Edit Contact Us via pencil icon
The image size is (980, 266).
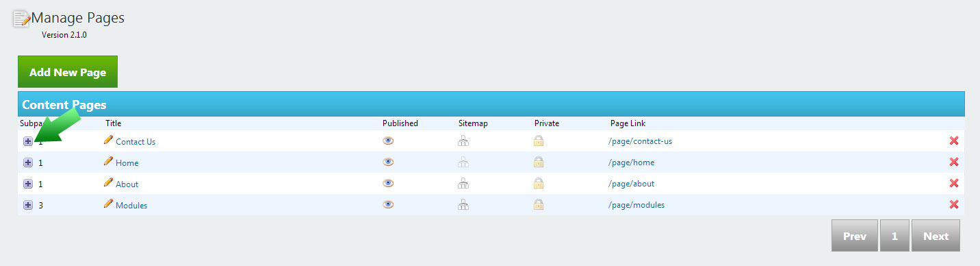click(108, 140)
